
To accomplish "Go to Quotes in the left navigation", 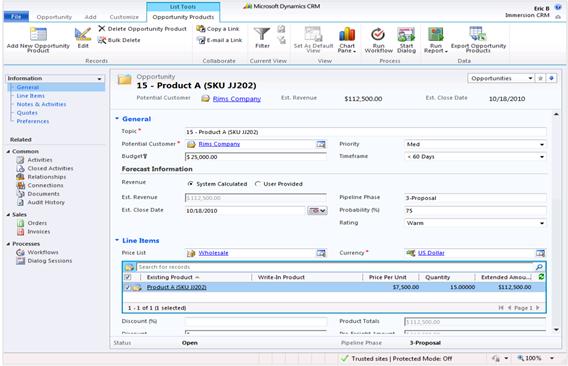I will (x=27, y=113).
